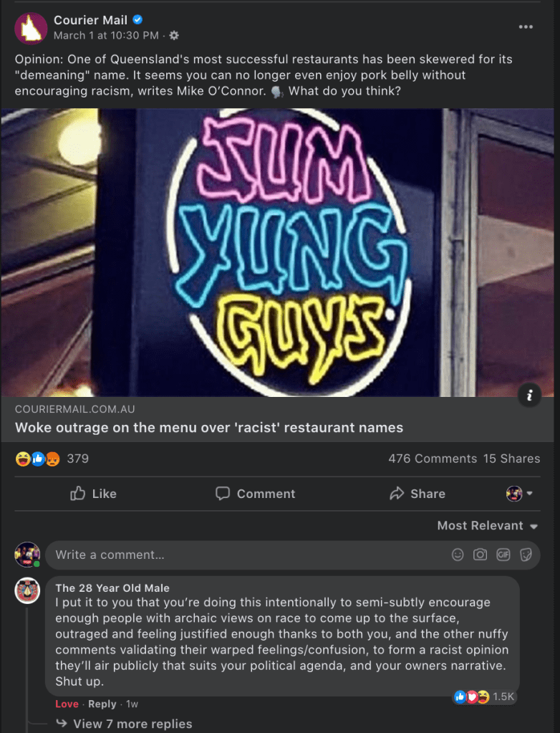Click the Courier Mail verified badge
Screen dimensions: 560x733
137,19
